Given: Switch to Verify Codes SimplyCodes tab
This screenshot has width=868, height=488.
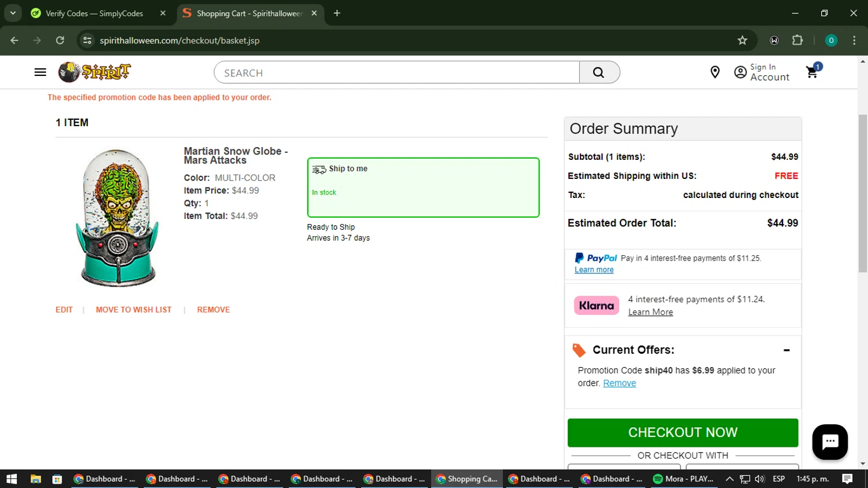Looking at the screenshot, I should pos(94,13).
